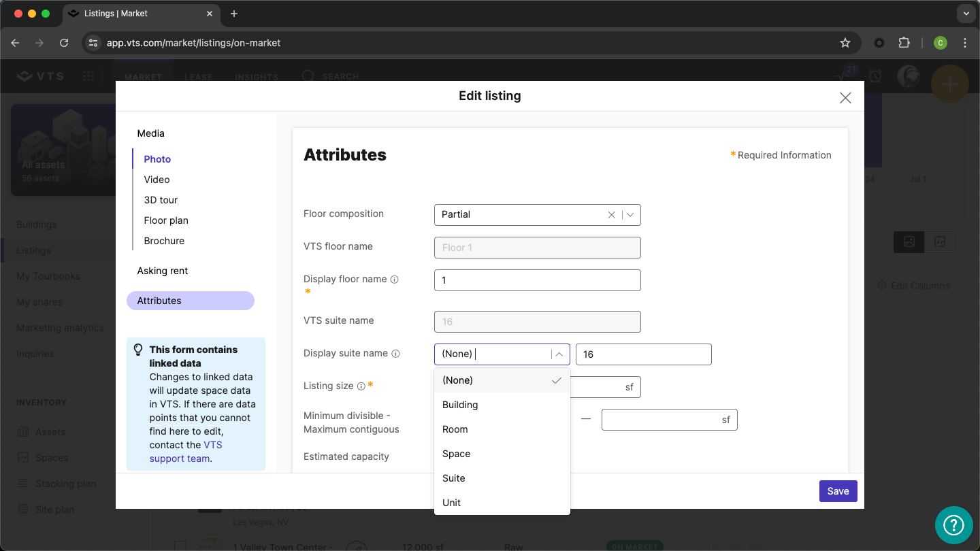Bookmark this page with the star icon
This screenshot has width=980, height=551.
click(x=845, y=43)
